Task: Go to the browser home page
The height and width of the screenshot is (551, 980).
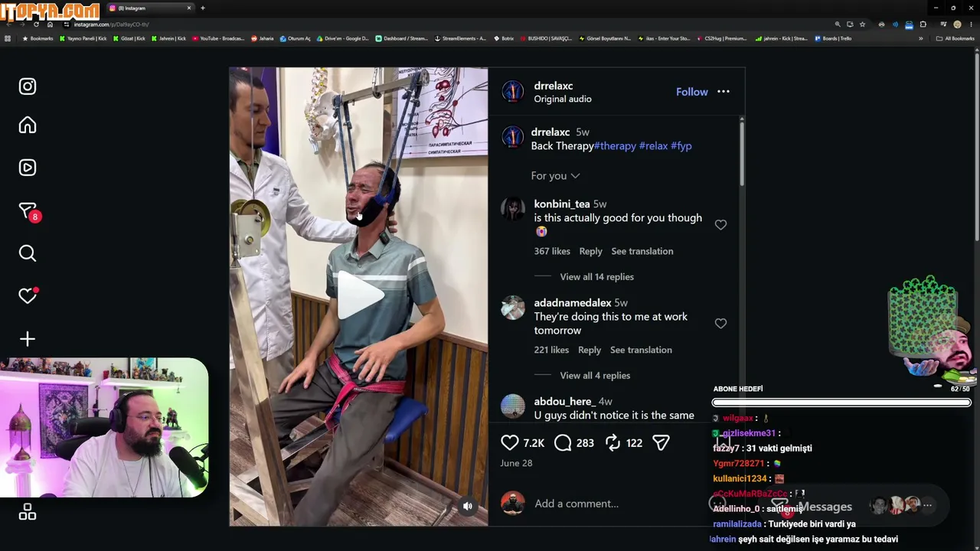Action: (51, 24)
